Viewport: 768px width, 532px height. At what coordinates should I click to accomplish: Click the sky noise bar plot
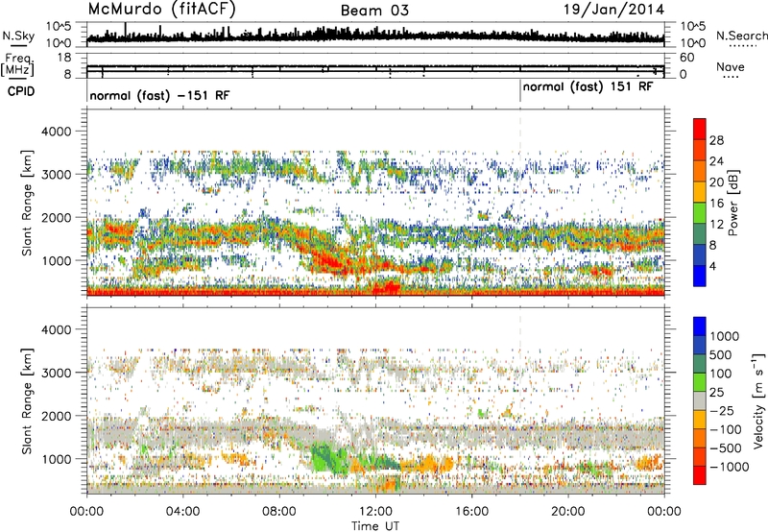375,35
